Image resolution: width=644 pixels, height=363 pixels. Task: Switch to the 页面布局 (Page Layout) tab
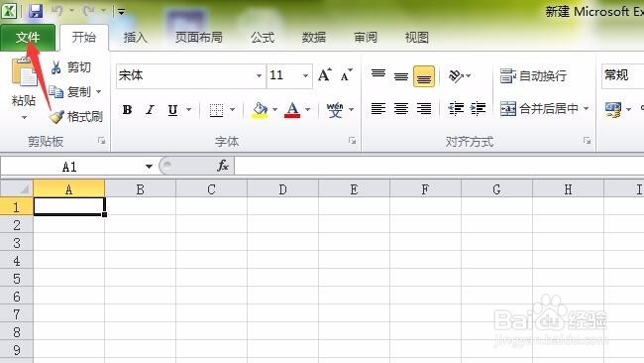tap(199, 38)
